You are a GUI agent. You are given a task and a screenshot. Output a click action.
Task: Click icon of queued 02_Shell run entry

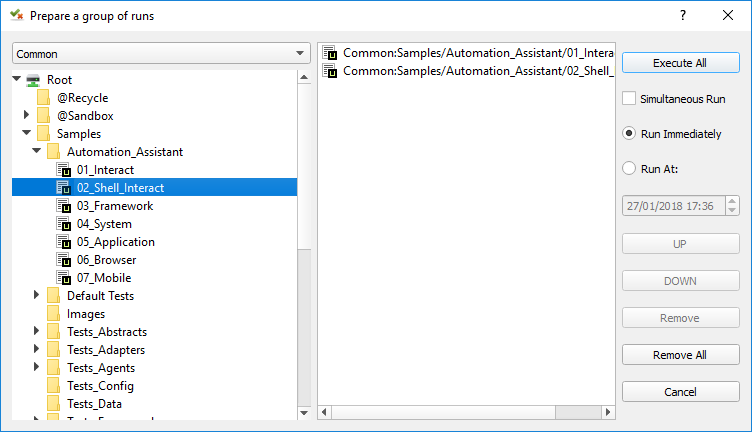329,70
